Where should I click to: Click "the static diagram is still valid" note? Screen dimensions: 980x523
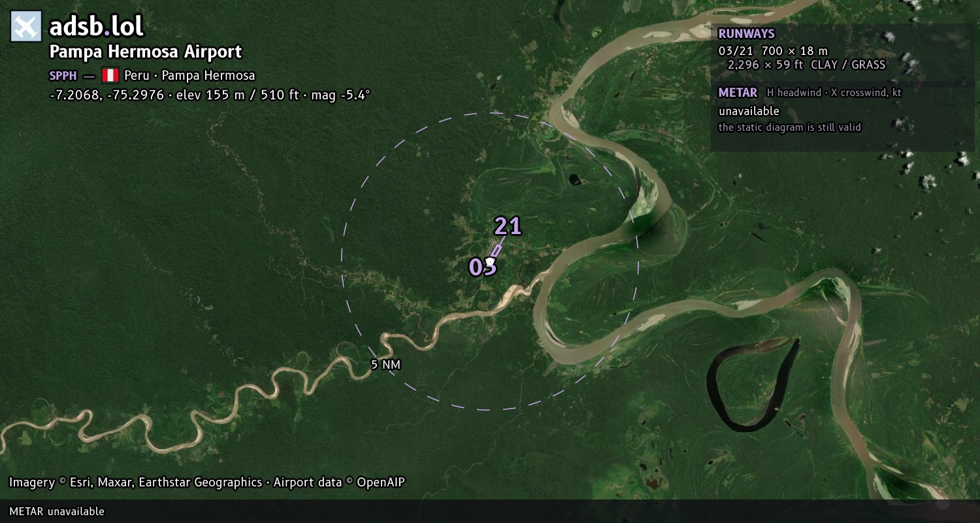[x=790, y=127]
